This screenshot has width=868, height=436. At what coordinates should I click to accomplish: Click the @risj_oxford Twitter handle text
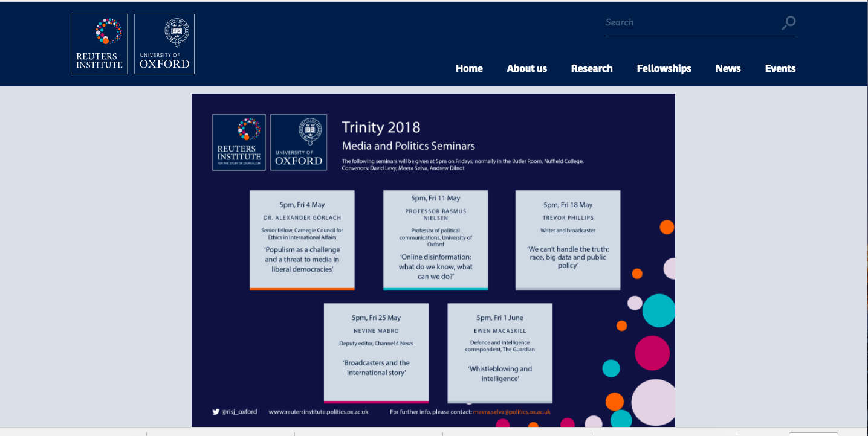[239, 412]
